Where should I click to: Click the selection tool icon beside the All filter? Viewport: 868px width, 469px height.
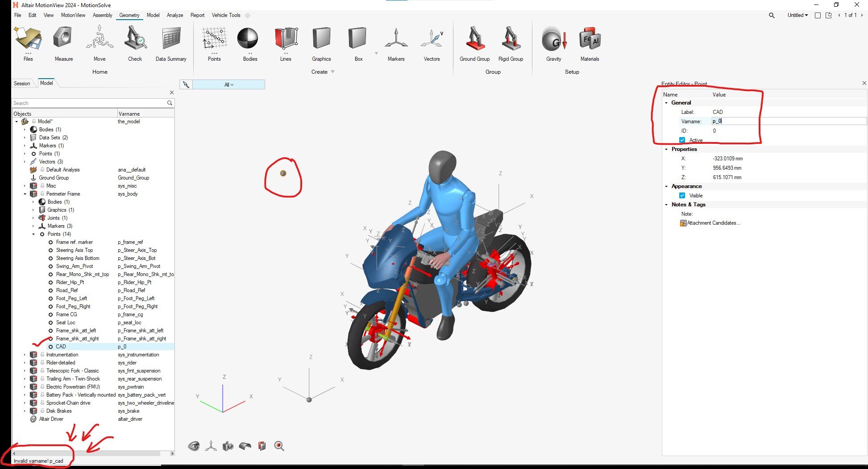pyautogui.click(x=186, y=84)
